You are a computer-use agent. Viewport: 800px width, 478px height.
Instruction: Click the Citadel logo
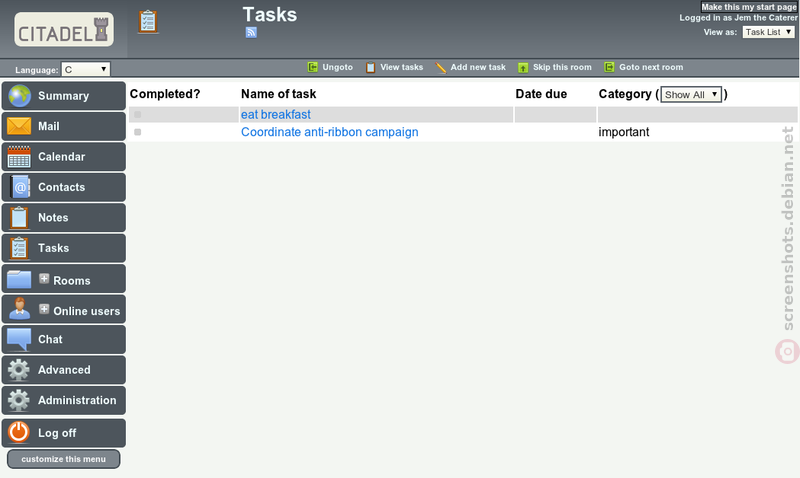64,30
